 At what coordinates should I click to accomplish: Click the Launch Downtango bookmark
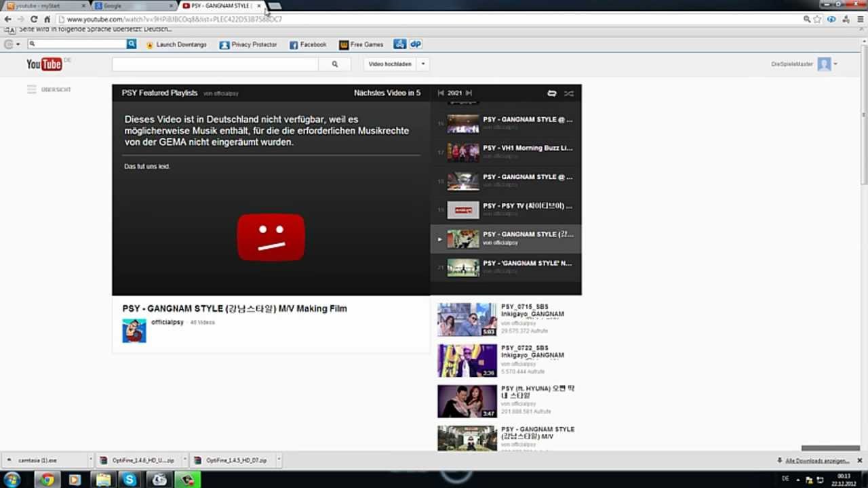[x=176, y=44]
